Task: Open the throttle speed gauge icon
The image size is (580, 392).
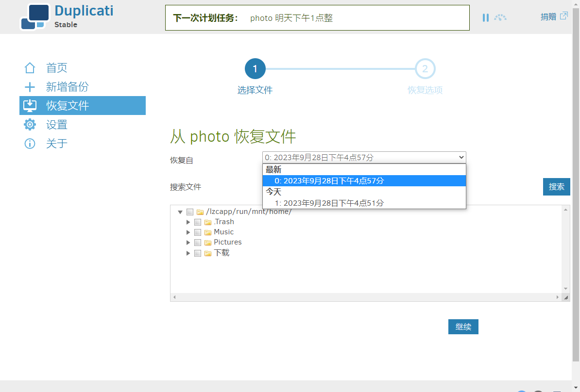Action: coord(500,17)
